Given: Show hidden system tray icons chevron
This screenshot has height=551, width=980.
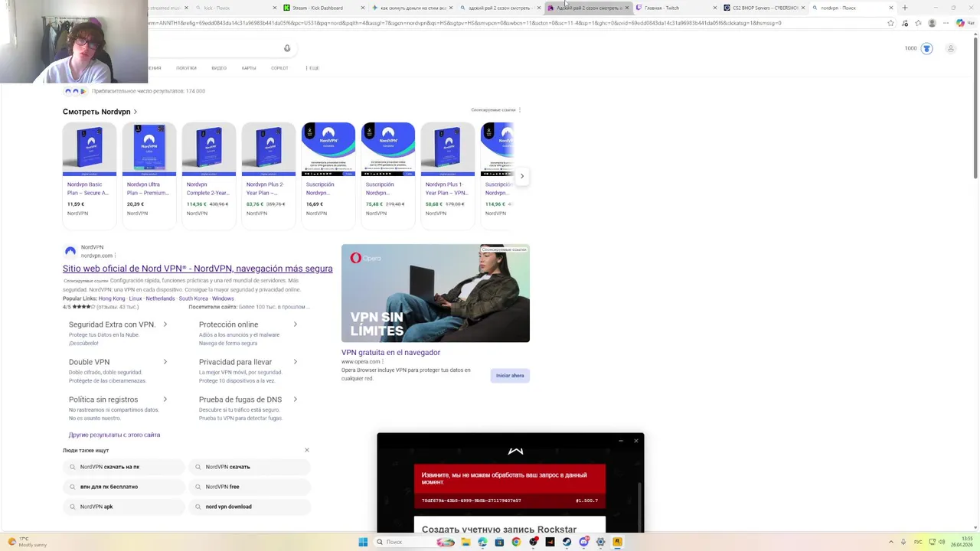Looking at the screenshot, I should tap(893, 542).
